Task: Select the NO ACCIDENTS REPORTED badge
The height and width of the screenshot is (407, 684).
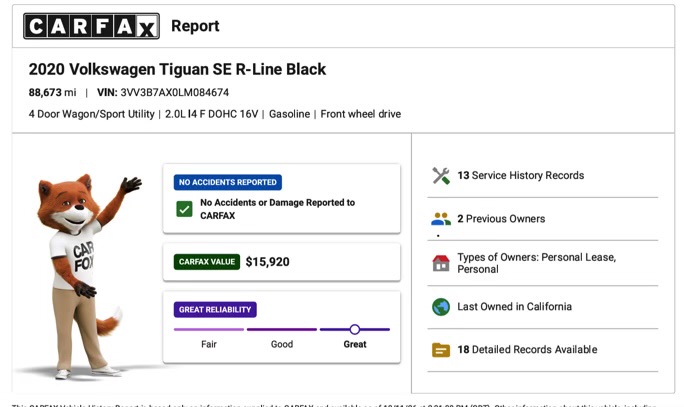Action: coord(228,182)
